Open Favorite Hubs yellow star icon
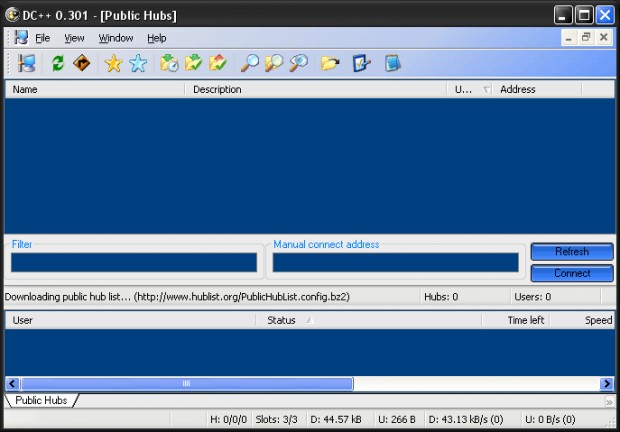The width and height of the screenshot is (620, 432). (113, 63)
